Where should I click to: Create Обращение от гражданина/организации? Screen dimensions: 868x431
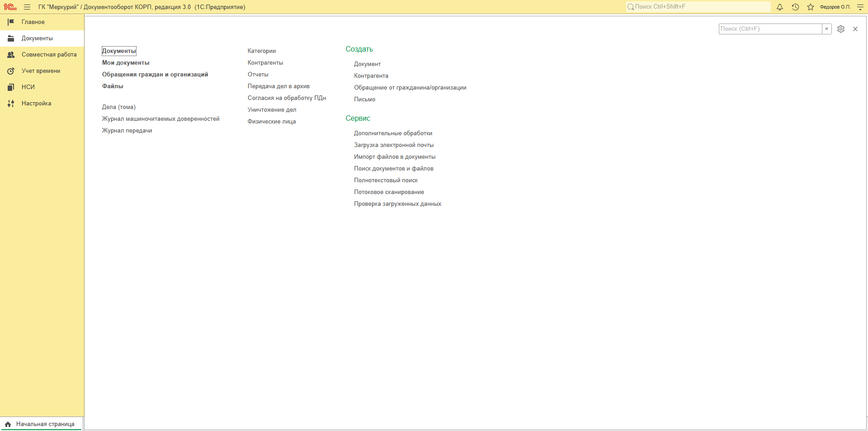click(x=410, y=88)
